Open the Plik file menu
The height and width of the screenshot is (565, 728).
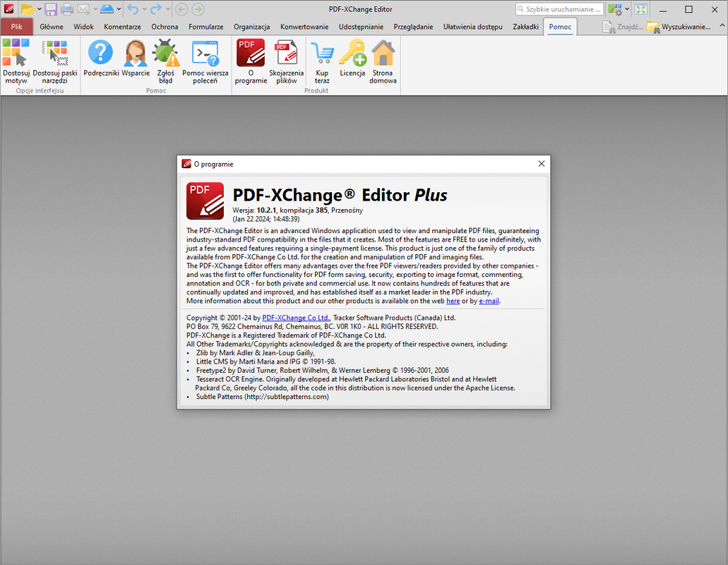point(17,27)
